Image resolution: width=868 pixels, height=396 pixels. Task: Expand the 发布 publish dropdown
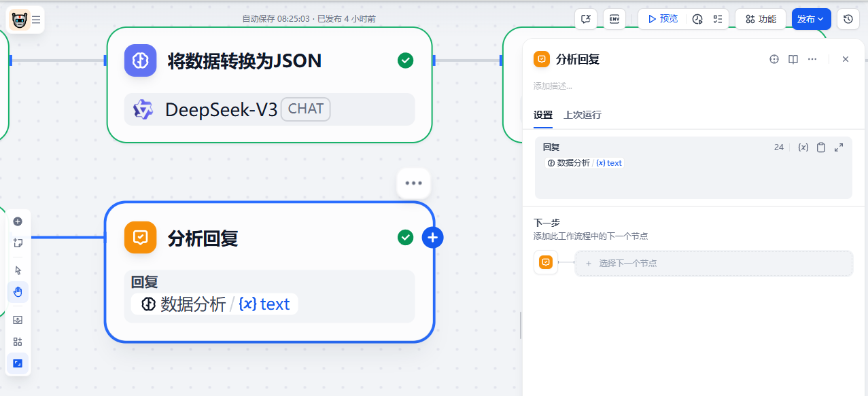click(811, 19)
